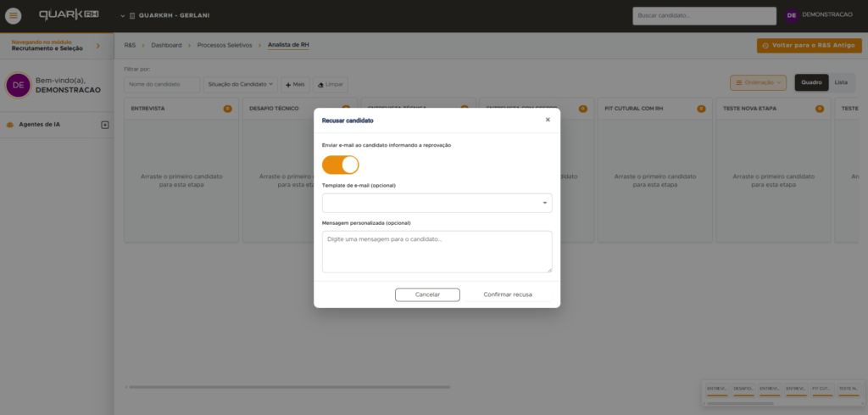Switch to Quadro view
Viewport: 868px width, 415px height.
(x=811, y=82)
